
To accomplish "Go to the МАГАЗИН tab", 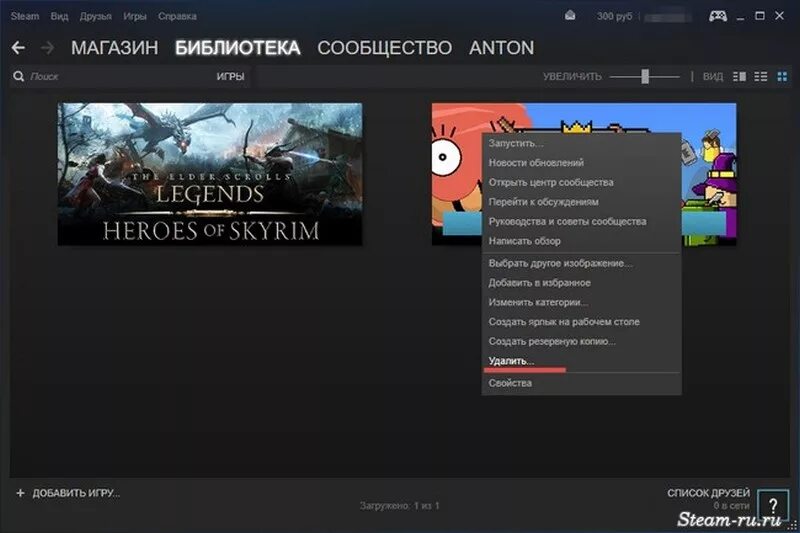I will (x=115, y=48).
